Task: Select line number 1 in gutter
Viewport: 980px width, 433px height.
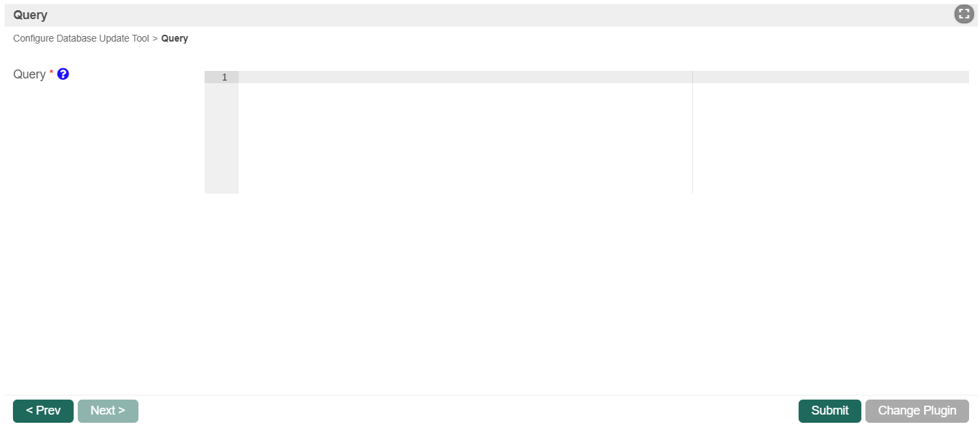Action: click(x=224, y=78)
